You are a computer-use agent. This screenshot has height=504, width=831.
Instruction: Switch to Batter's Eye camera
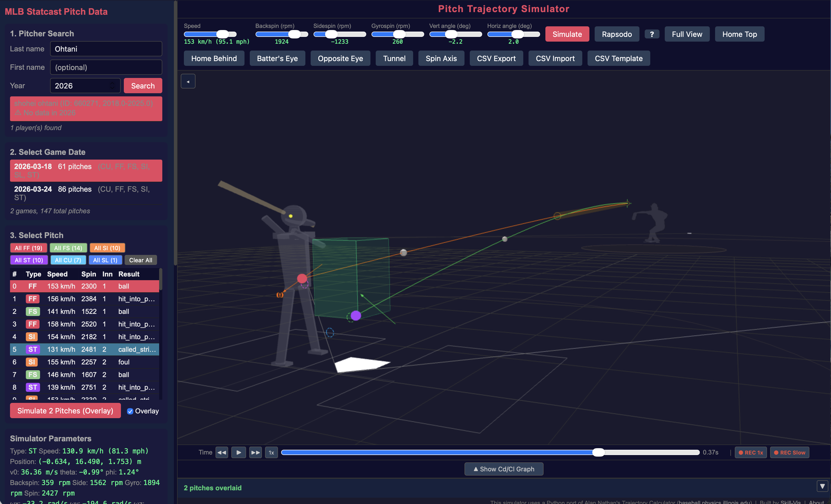click(277, 58)
